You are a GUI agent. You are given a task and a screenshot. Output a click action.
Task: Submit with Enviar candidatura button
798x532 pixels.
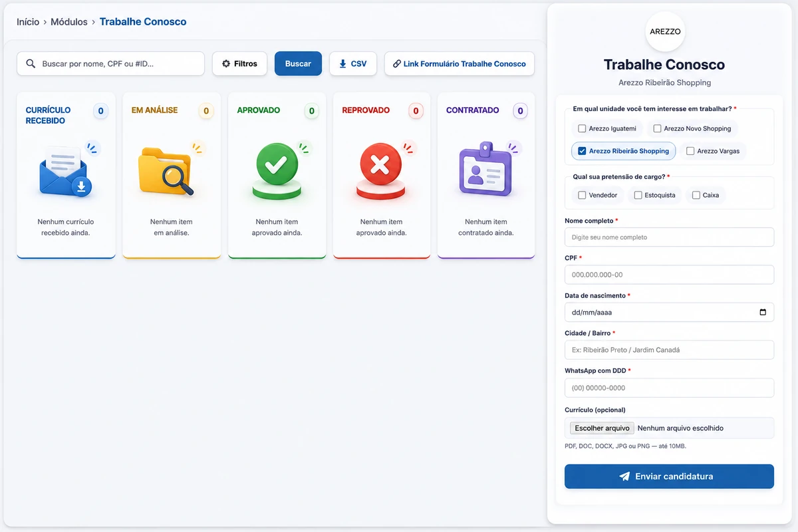[669, 477]
